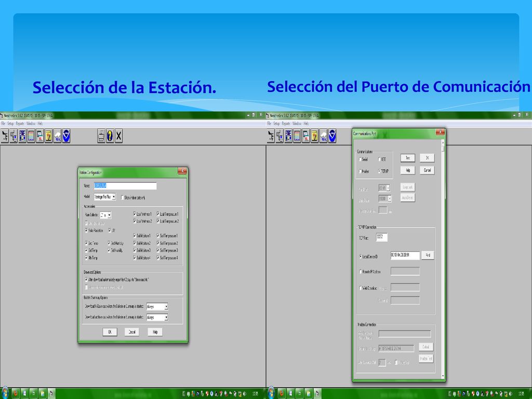This screenshot has height=399, width=532.
Task: Select Modem communication radio button
Action: pyautogui.click(x=361, y=171)
